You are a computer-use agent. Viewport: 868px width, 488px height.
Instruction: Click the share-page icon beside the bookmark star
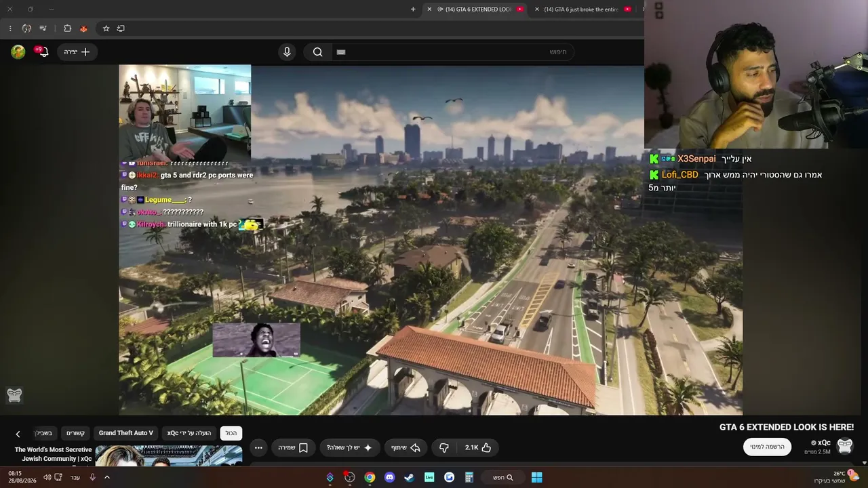[121, 28]
